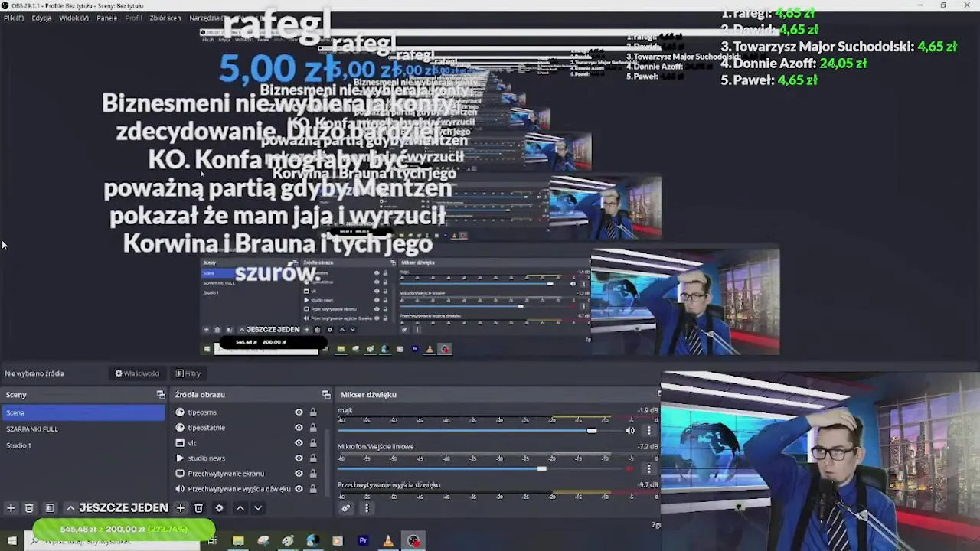The image size is (980, 551).
Task: Open the Edge browser from the taskbar
Action: click(312, 541)
